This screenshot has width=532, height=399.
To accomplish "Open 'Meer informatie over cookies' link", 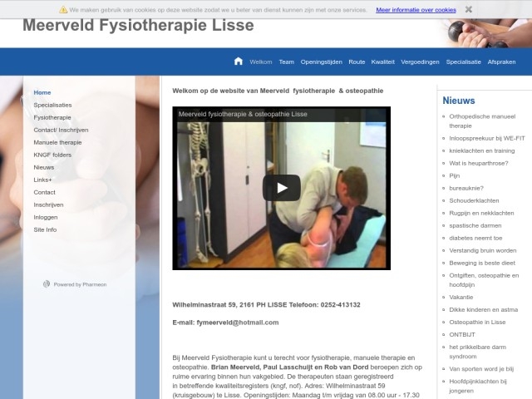I will [416, 10].
